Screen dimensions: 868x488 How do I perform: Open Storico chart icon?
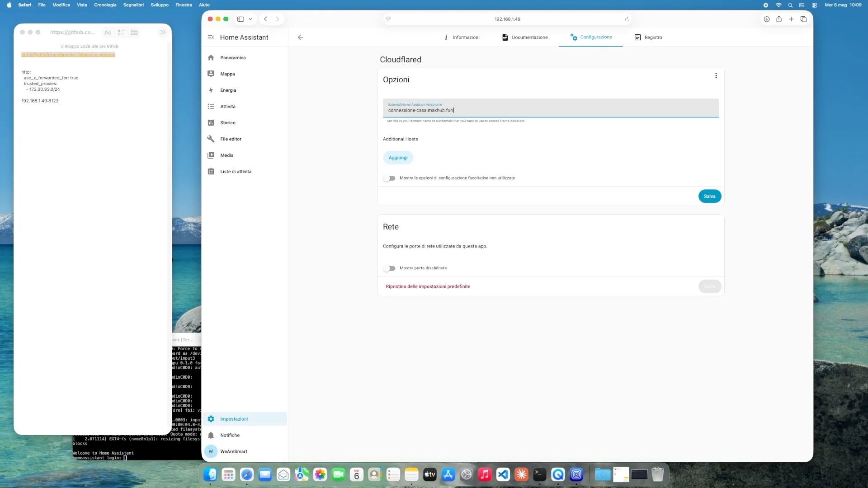click(x=211, y=123)
